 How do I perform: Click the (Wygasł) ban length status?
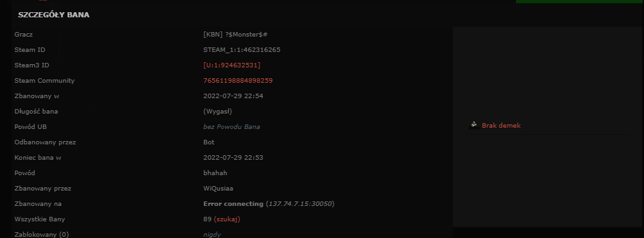tap(218, 112)
